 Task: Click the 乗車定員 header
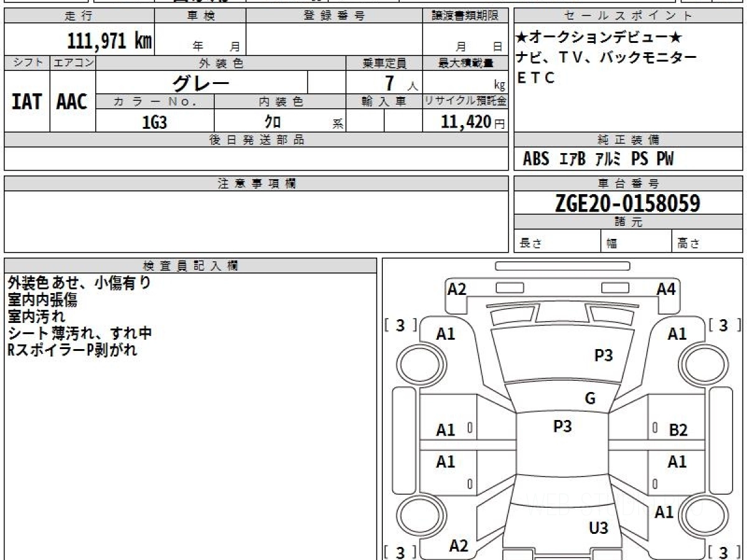[x=384, y=63]
